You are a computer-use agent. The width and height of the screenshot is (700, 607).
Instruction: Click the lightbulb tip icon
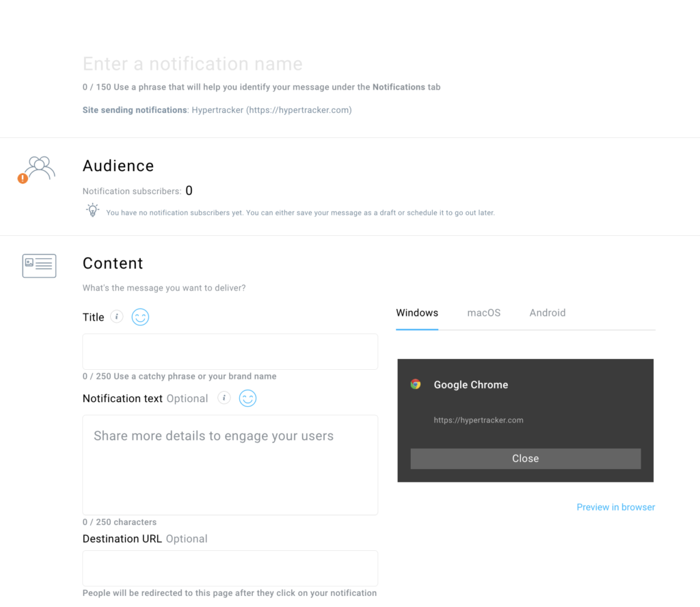[x=93, y=210]
